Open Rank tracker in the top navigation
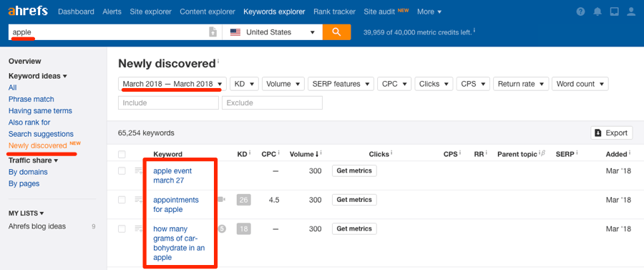 (334, 11)
